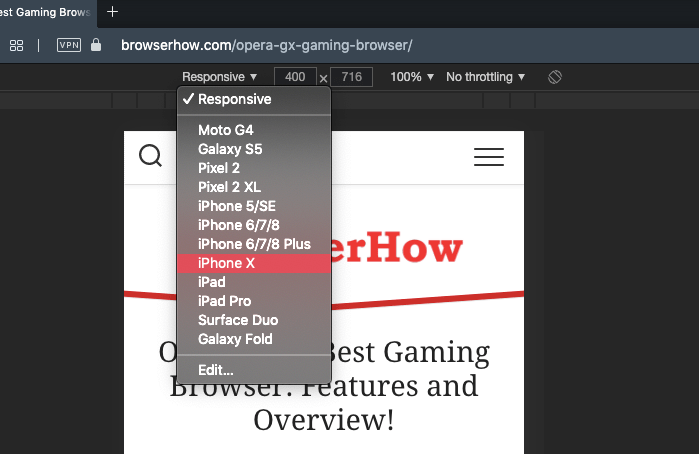This screenshot has width=699, height=454.
Task: Click Edit... in device menu
Action: [x=215, y=370]
